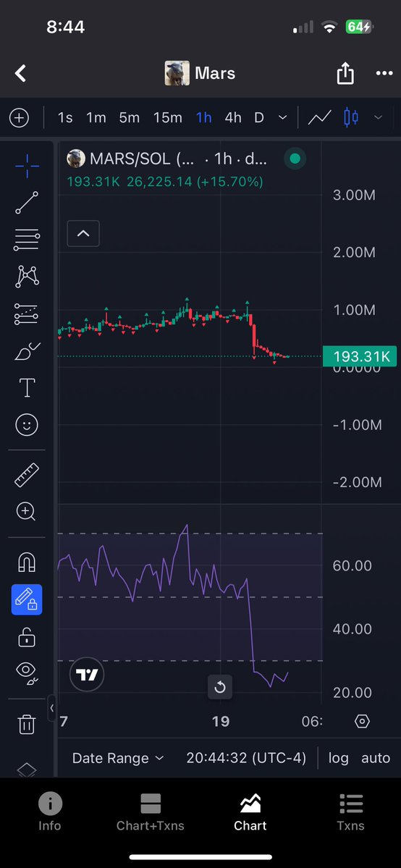
Task: Select the zoom in magnifier tool
Action: coord(27,512)
